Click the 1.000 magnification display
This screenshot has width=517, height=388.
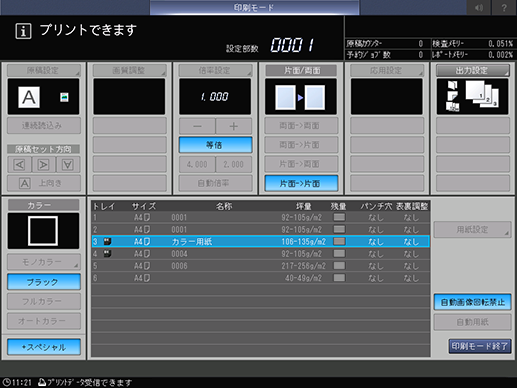(215, 97)
